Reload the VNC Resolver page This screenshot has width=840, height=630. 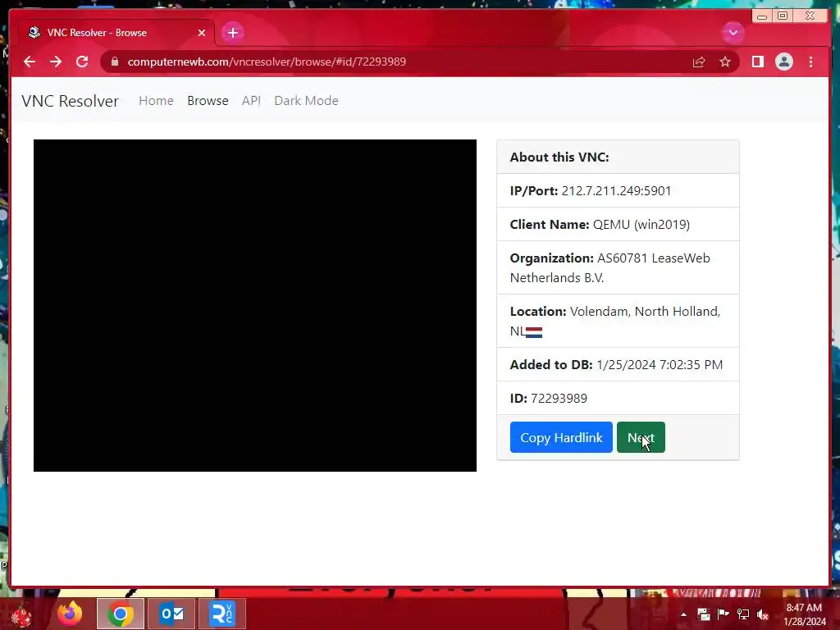coord(82,62)
